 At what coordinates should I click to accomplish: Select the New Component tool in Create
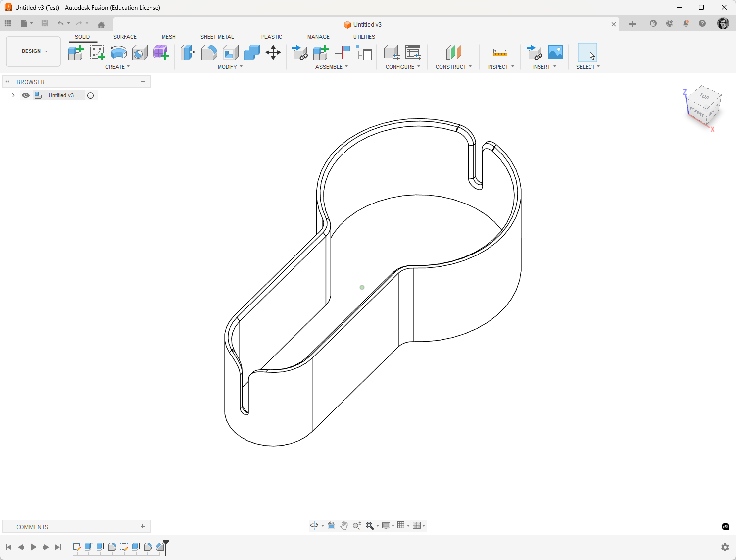[x=76, y=52]
